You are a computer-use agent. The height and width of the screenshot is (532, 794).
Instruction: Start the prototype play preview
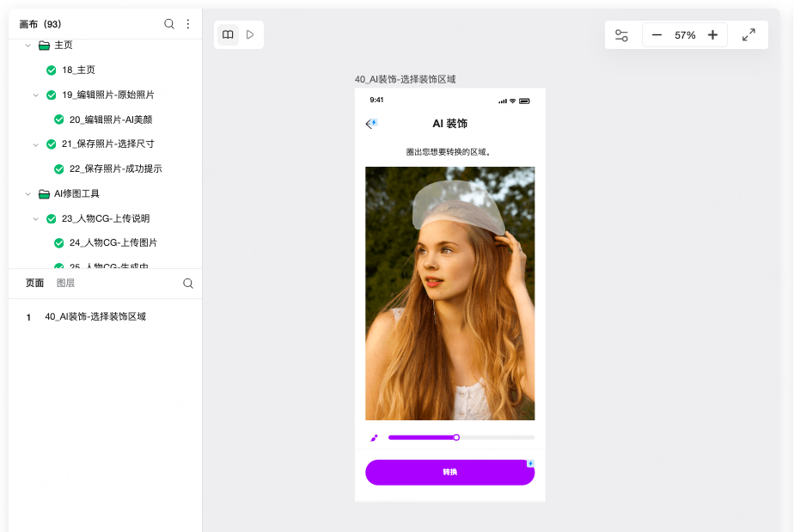point(250,34)
